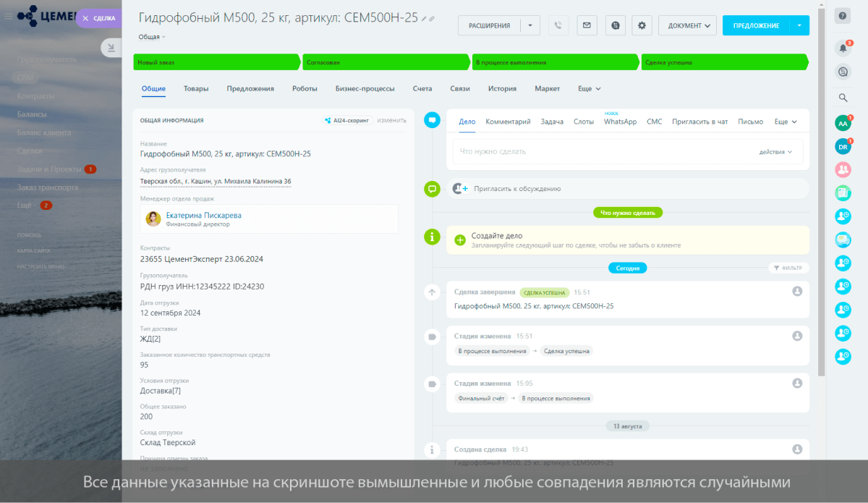
Task: Select the Комментарий tab in timeline editor
Action: (x=508, y=122)
